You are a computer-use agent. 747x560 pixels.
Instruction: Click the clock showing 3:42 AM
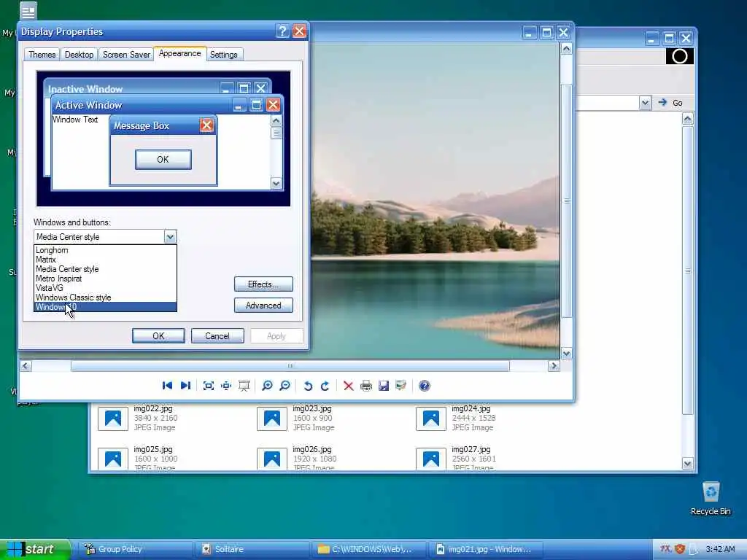tap(720, 549)
